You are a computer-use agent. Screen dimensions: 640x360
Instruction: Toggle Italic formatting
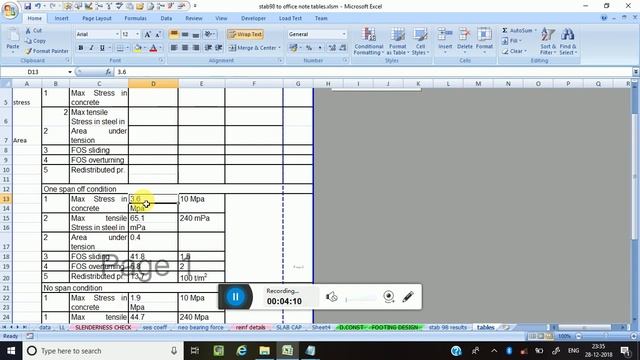click(91, 48)
